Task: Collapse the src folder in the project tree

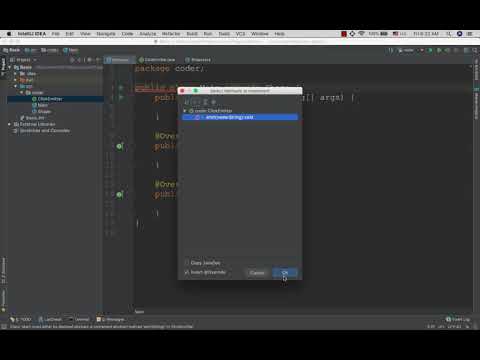Action: [15, 86]
